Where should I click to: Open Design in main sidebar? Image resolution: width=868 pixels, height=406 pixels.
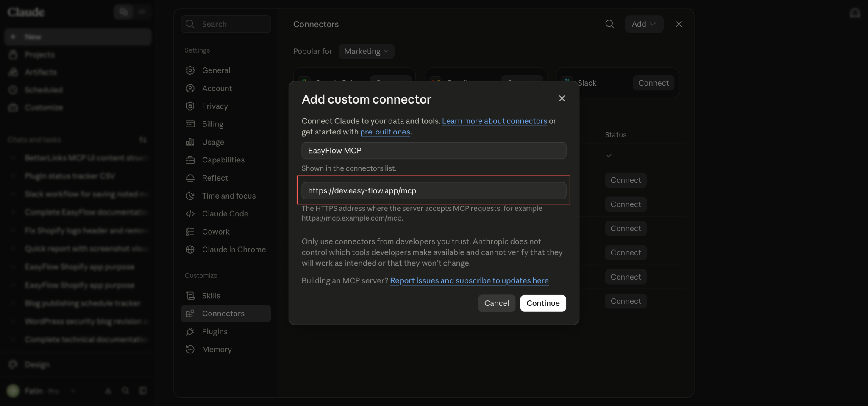click(x=78, y=364)
